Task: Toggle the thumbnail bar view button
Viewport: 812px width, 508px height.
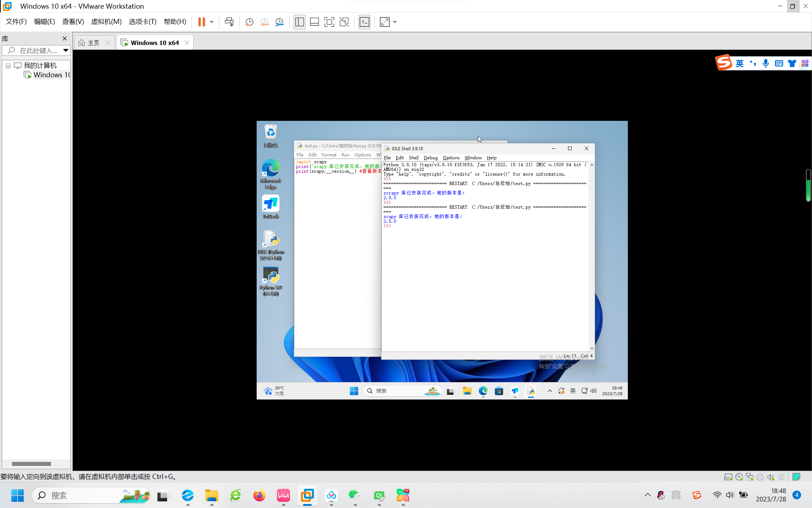Action: tap(314, 22)
